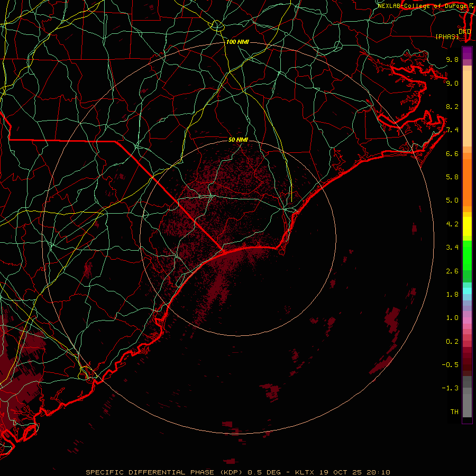Select the 9.8 value on the scale
Screen dimensions: 476x476
tap(452, 59)
